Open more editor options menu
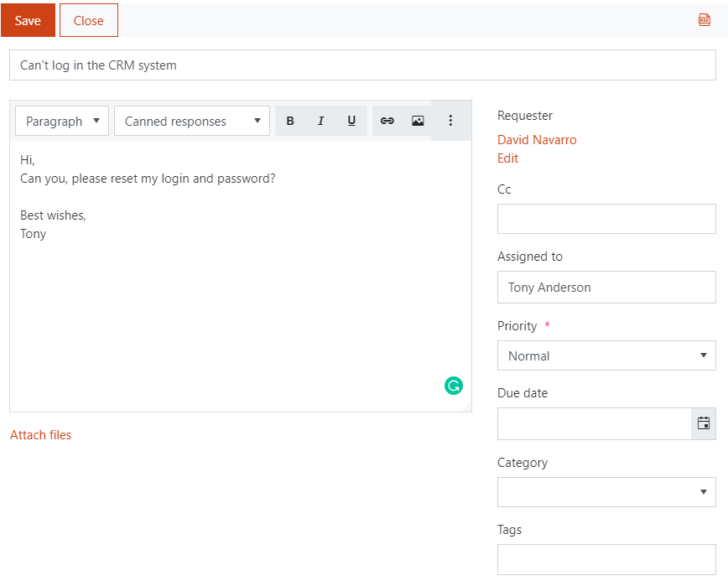728x586 pixels. tap(450, 121)
